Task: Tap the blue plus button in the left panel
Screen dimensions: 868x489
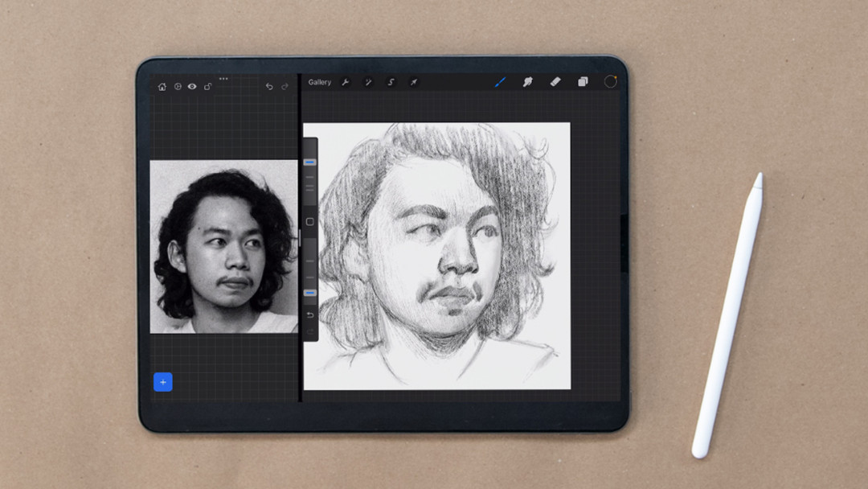Action: [x=163, y=382]
